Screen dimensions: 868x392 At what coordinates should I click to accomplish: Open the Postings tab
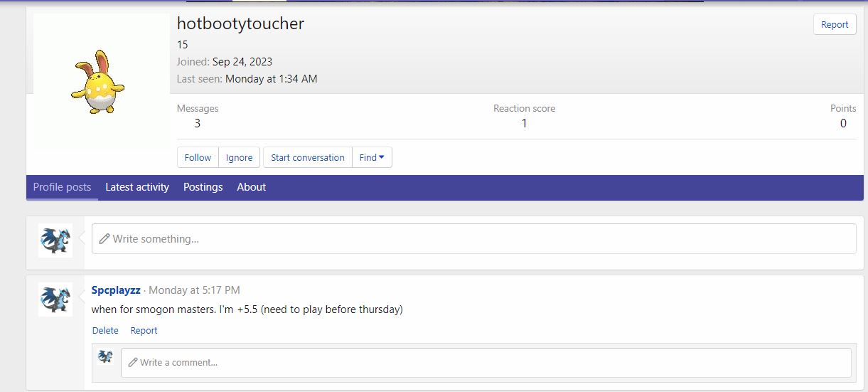(x=203, y=187)
